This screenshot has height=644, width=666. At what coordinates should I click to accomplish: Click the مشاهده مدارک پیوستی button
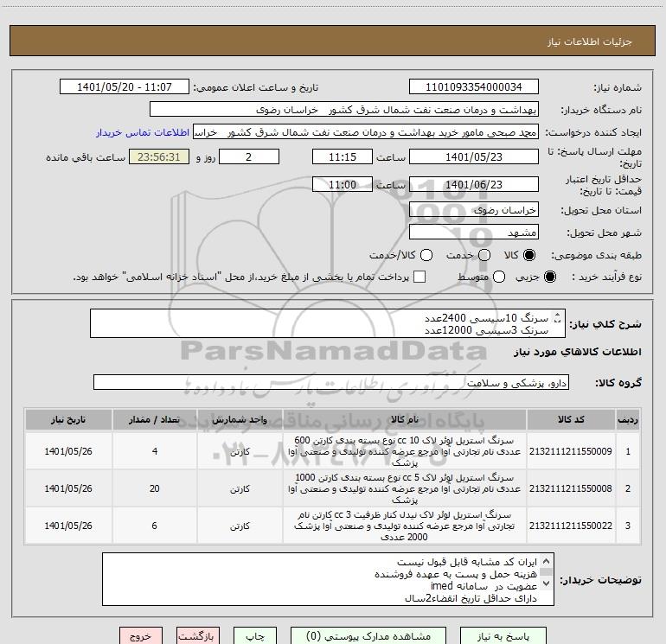tap(368, 636)
